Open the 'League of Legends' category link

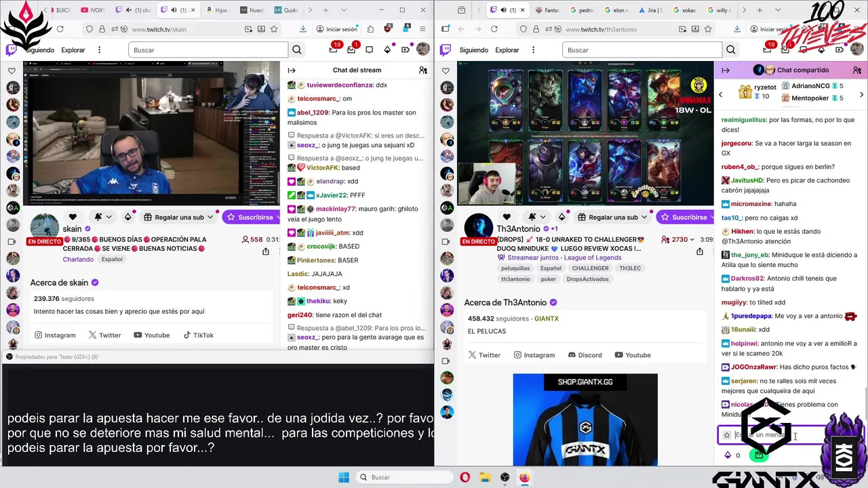click(x=593, y=258)
